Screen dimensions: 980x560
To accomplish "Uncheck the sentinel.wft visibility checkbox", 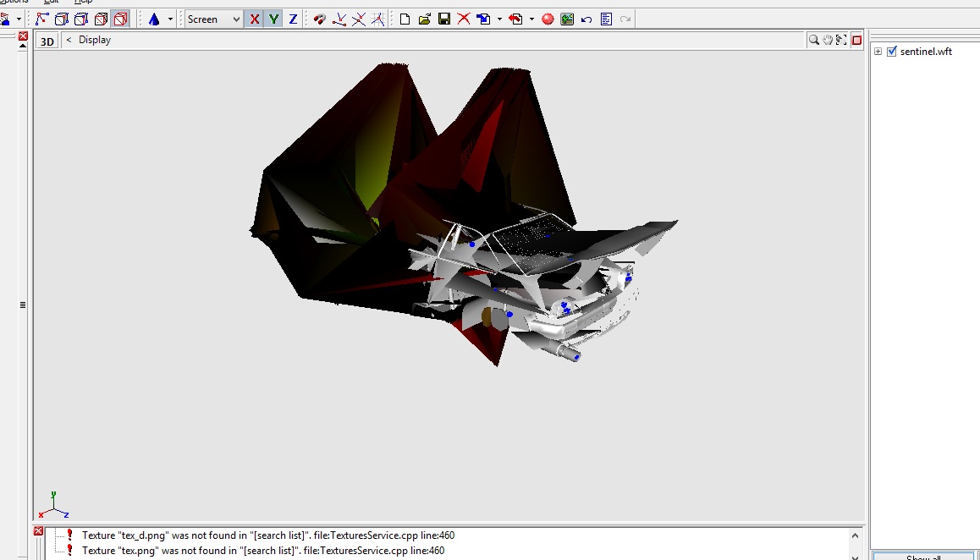I will (892, 52).
